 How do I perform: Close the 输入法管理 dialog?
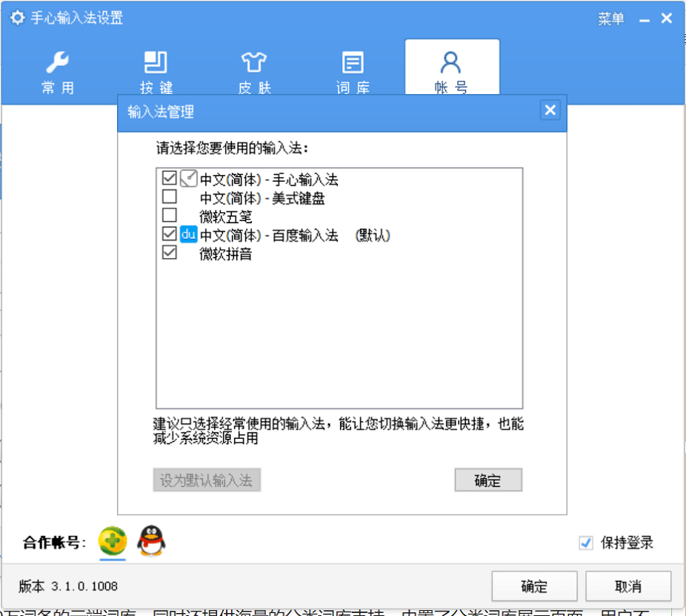coord(550,110)
